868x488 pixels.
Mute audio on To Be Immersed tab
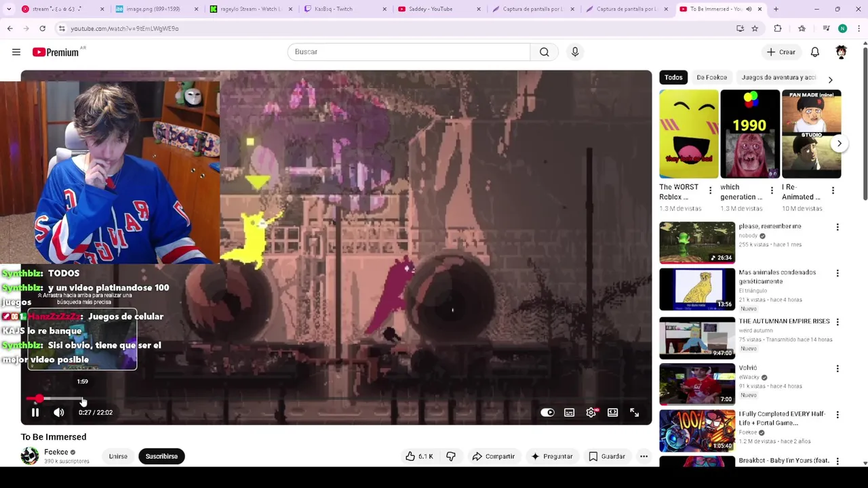[749, 9]
